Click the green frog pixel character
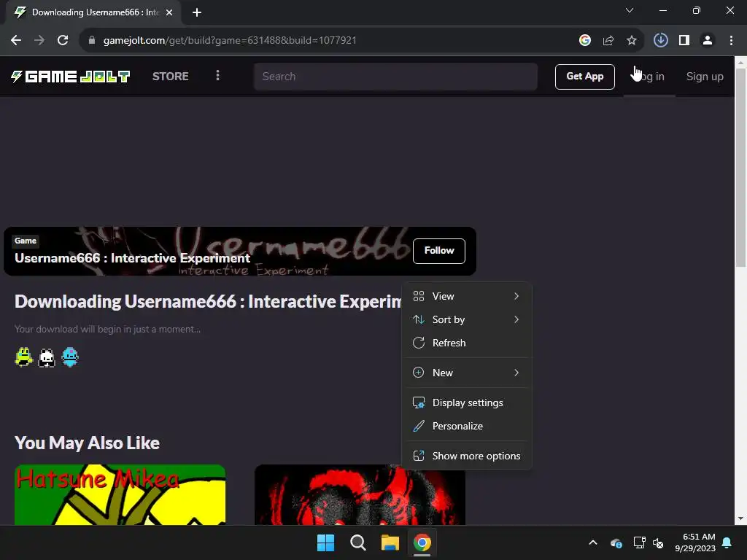Screen dimensions: 747x560 tap(23, 357)
